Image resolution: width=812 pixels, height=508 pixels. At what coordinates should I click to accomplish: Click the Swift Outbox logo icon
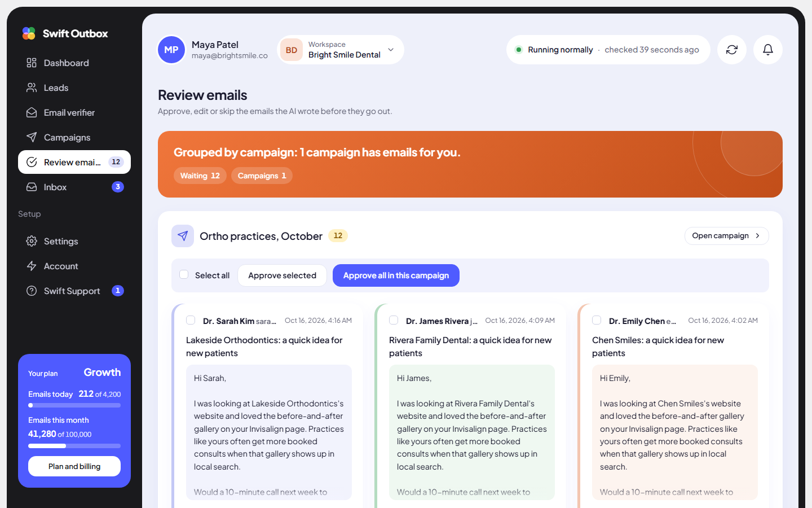pos(29,33)
